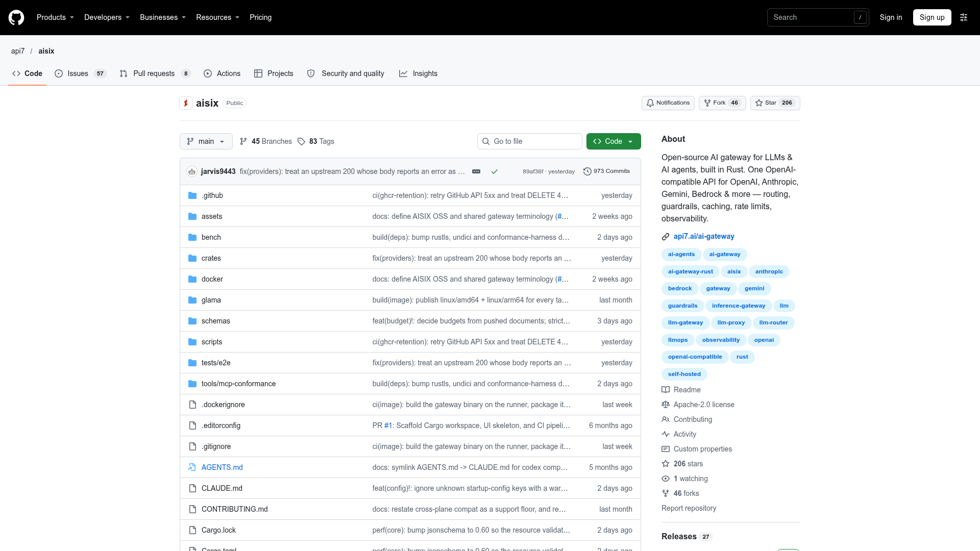
Task: Open the main branch selector
Action: pyautogui.click(x=206, y=141)
